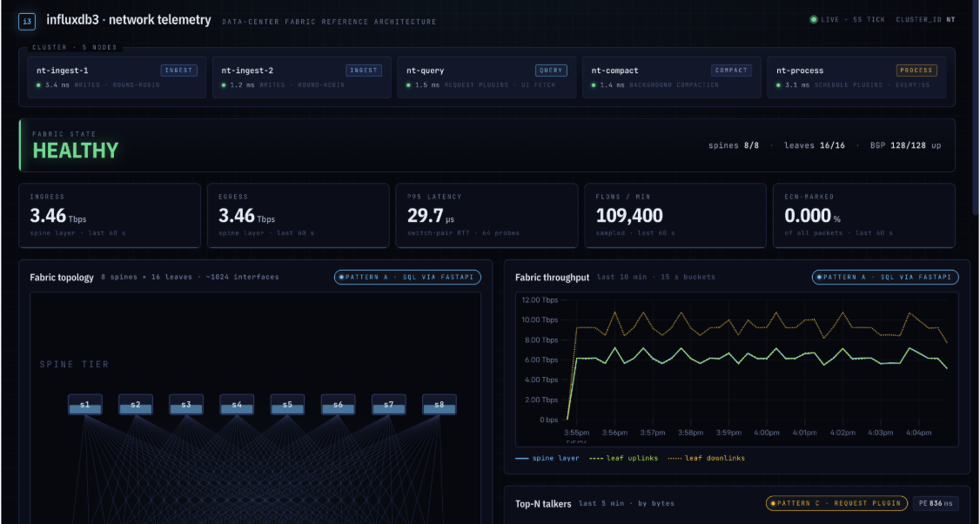Open the nt-query node card

[x=487, y=77]
